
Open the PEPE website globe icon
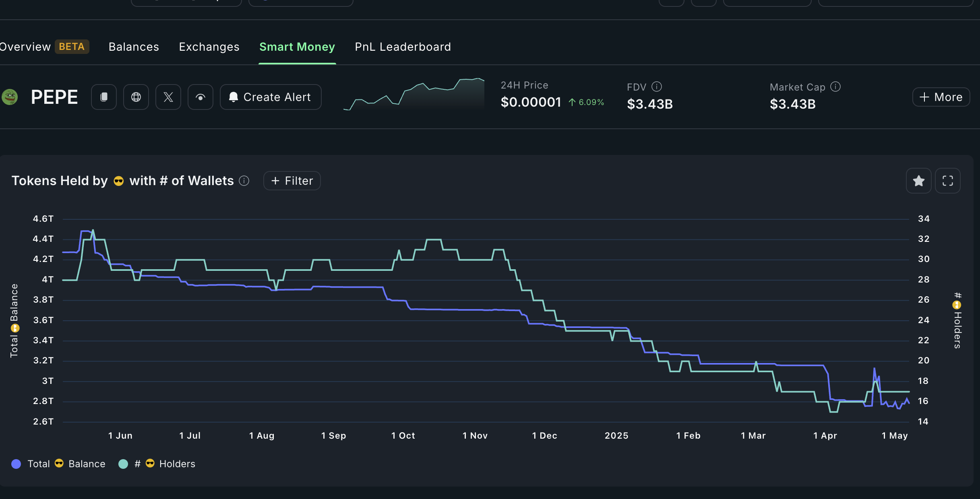(x=136, y=97)
